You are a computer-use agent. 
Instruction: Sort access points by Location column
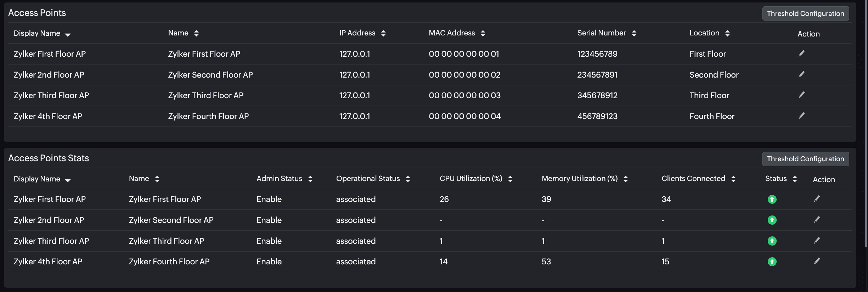point(727,33)
